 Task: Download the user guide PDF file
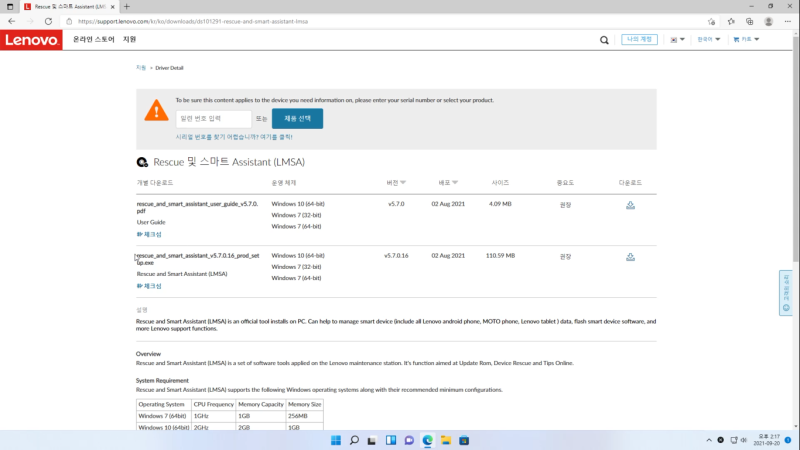tap(630, 205)
